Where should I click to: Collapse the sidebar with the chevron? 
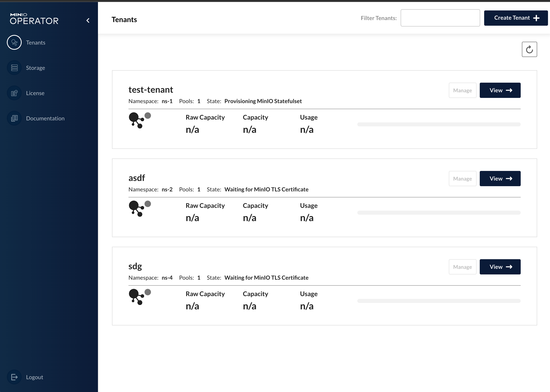tap(88, 20)
